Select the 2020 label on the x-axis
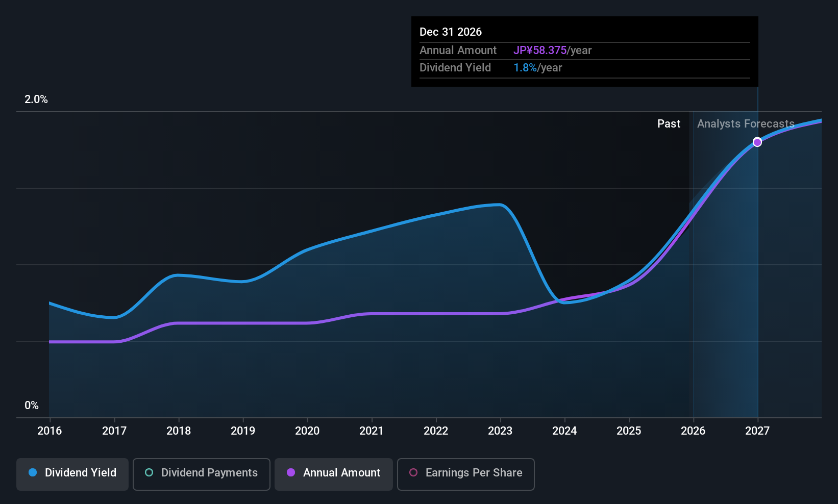Screen dimensions: 838x504 (x=307, y=431)
